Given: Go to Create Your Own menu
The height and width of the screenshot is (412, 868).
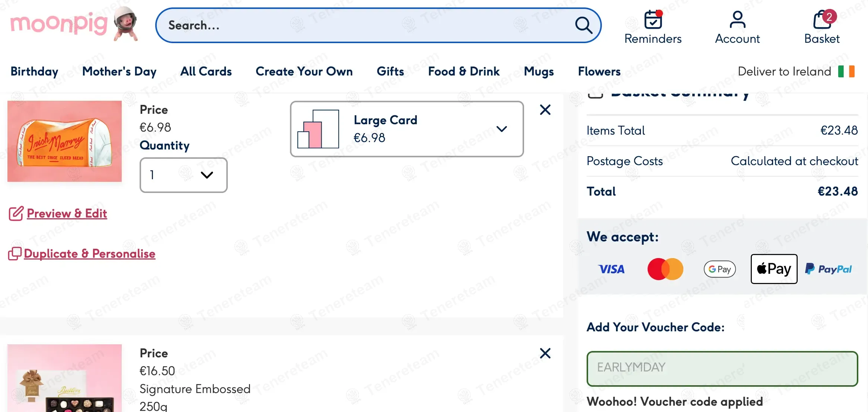Looking at the screenshot, I should [304, 71].
